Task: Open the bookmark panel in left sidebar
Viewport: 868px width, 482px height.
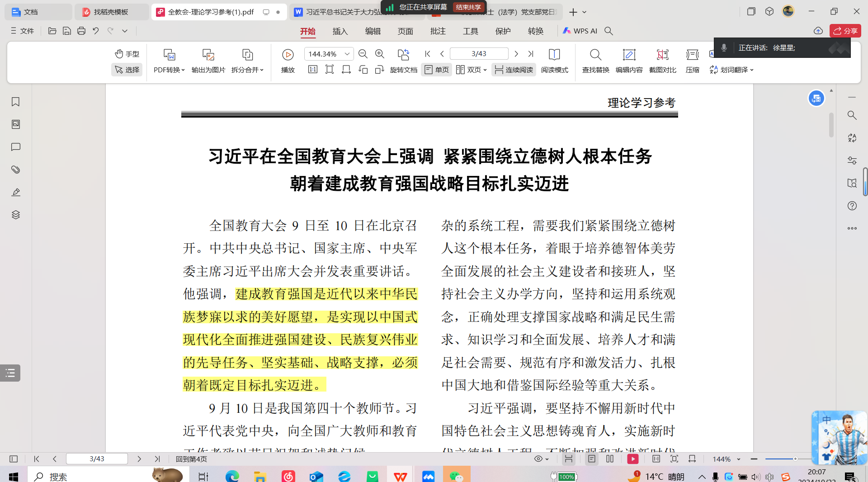Action: 16,102
